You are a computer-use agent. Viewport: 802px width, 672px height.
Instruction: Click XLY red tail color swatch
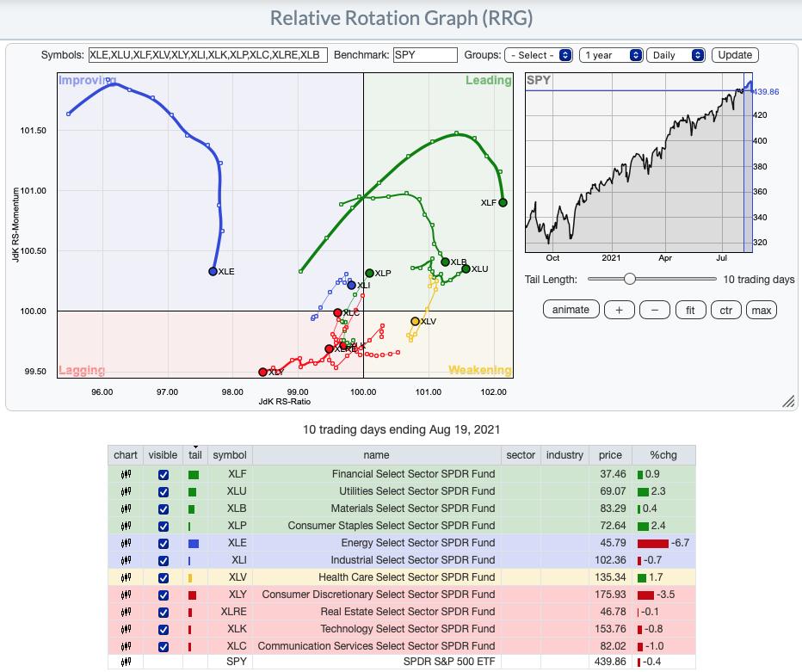pyautogui.click(x=192, y=595)
